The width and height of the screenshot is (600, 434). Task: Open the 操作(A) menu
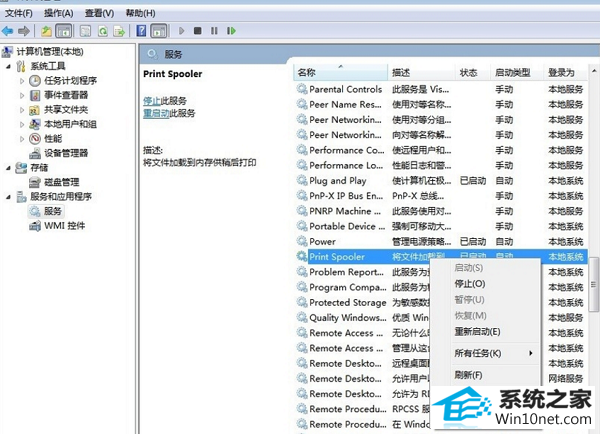(x=58, y=13)
